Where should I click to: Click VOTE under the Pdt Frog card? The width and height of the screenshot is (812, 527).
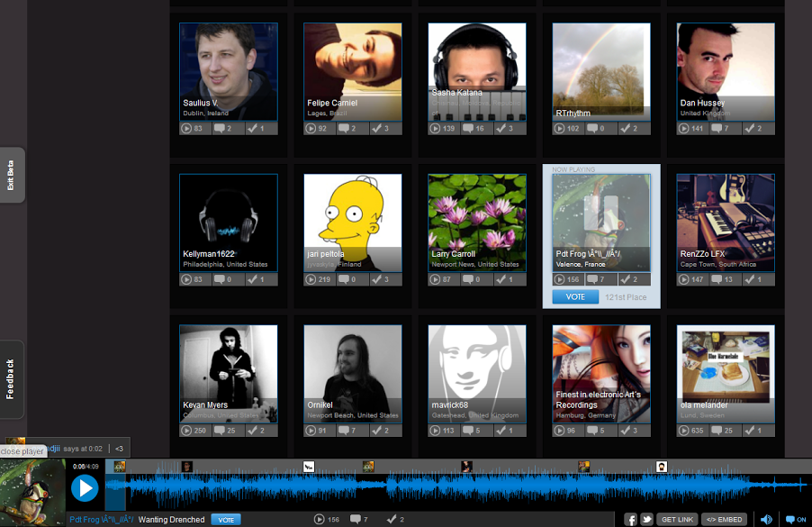(575, 296)
